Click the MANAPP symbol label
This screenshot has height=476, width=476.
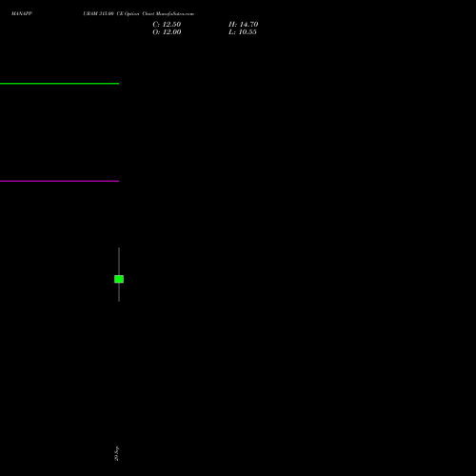point(22,13)
